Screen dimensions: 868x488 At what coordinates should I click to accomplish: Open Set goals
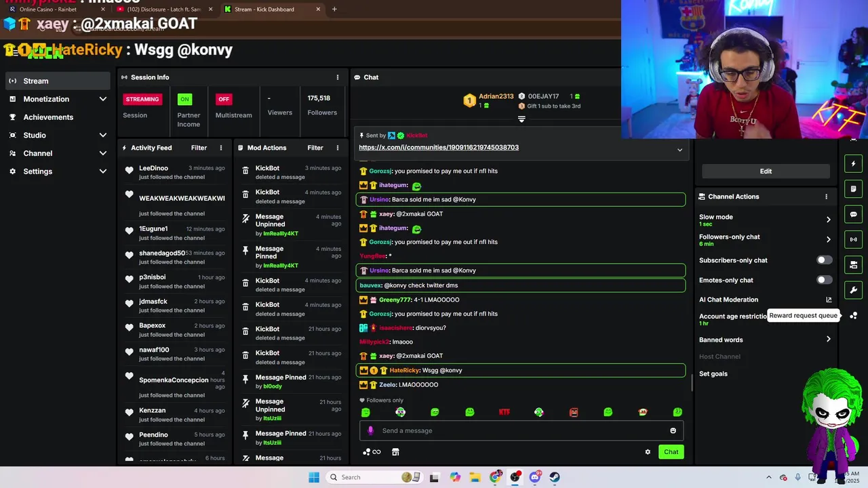[713, 373]
